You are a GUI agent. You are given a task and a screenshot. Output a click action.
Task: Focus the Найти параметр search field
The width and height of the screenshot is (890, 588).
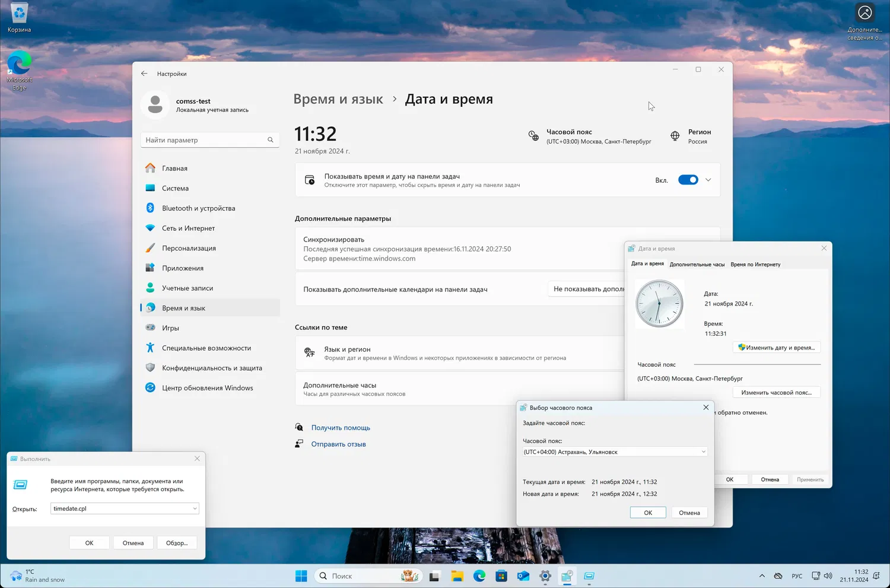click(210, 140)
